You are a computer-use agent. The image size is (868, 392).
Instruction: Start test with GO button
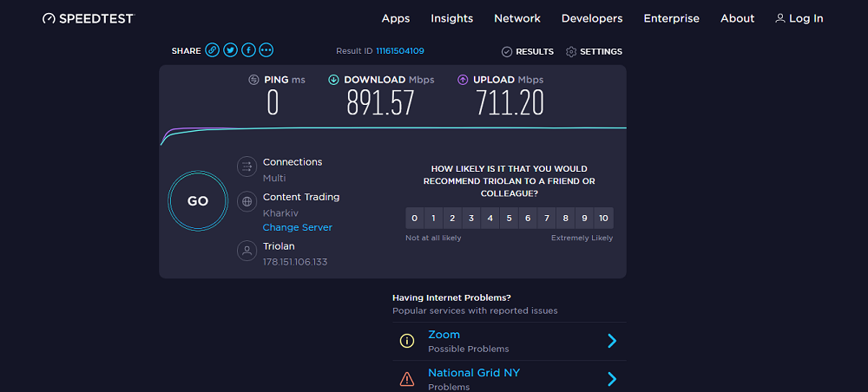198,200
